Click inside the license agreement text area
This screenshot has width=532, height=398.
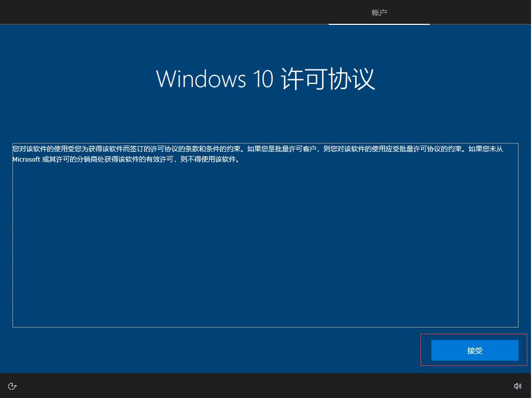265,233
